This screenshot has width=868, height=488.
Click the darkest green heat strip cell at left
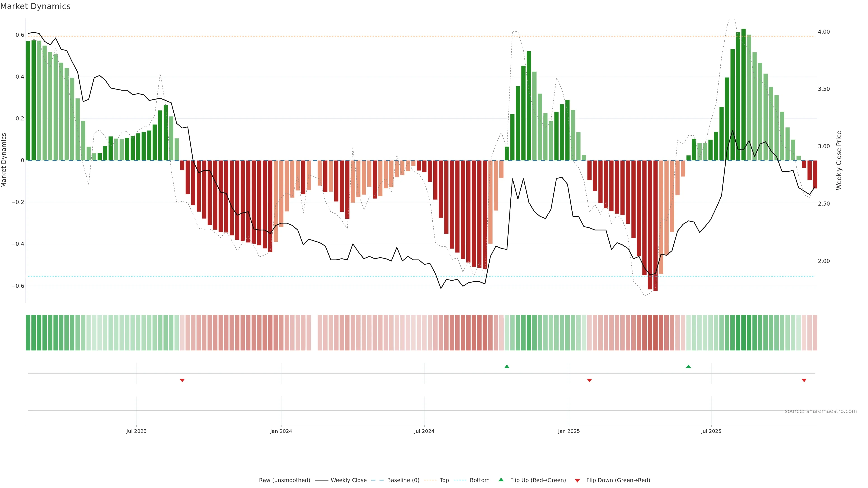[28, 333]
